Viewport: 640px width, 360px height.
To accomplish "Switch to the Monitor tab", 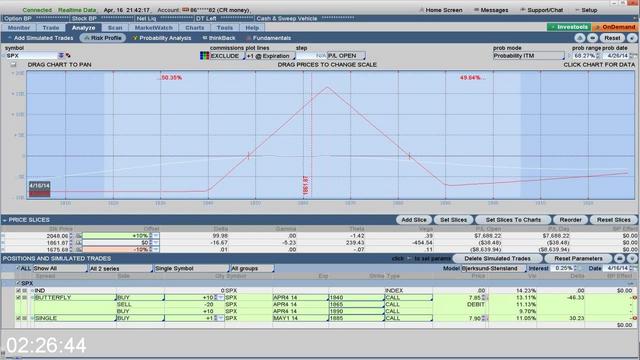I will coord(19,28).
